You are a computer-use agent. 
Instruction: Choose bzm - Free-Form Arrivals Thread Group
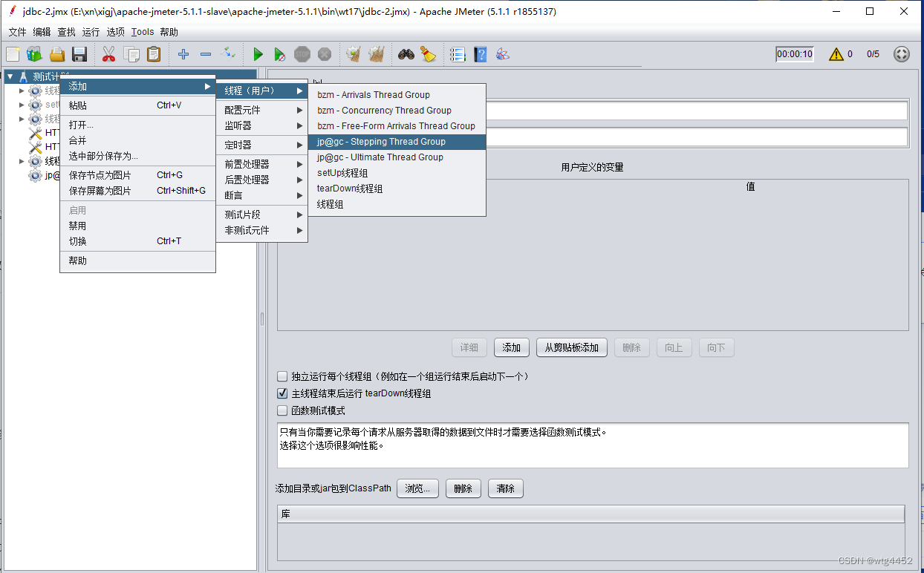tap(397, 126)
